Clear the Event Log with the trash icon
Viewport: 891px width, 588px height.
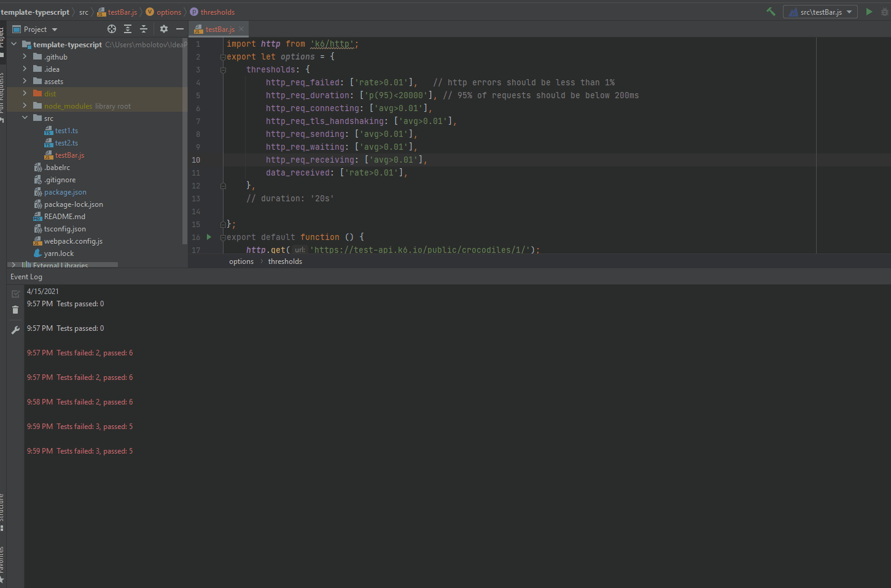[x=15, y=310]
